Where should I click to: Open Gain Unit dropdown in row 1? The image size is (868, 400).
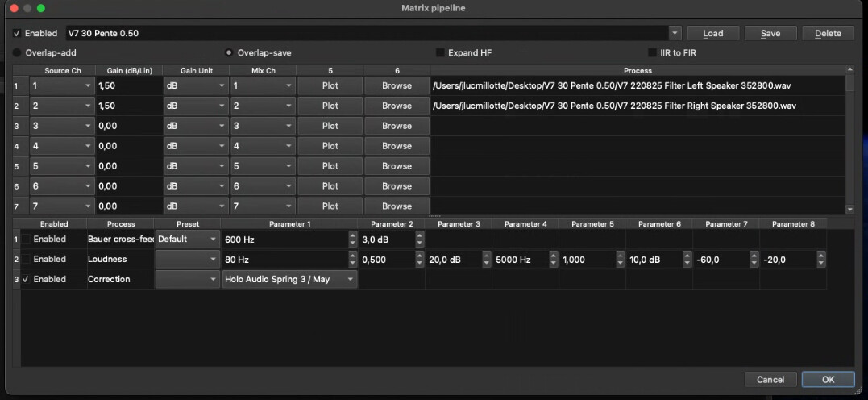pyautogui.click(x=194, y=85)
